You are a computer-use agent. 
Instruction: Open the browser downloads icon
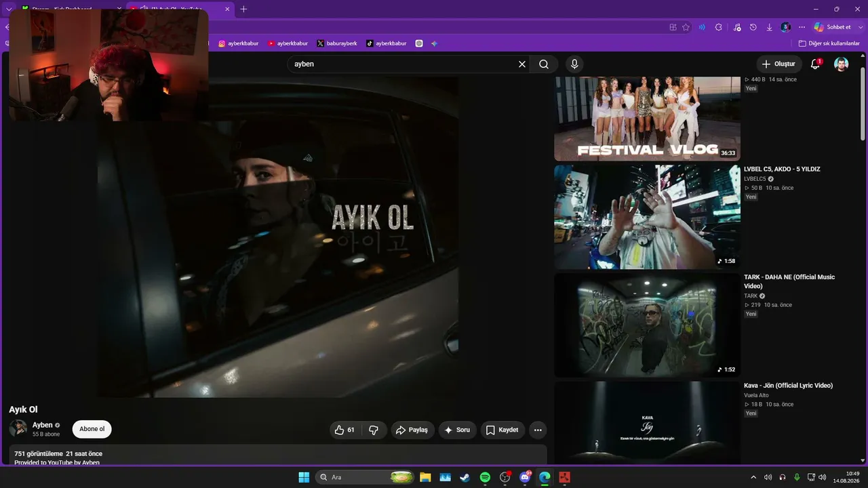pyautogui.click(x=770, y=27)
